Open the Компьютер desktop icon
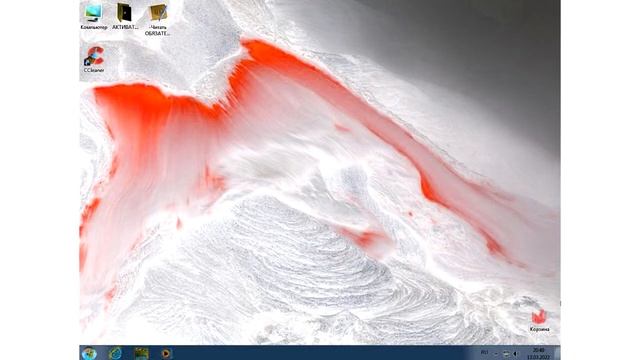The width and height of the screenshot is (640, 360). pos(94,16)
